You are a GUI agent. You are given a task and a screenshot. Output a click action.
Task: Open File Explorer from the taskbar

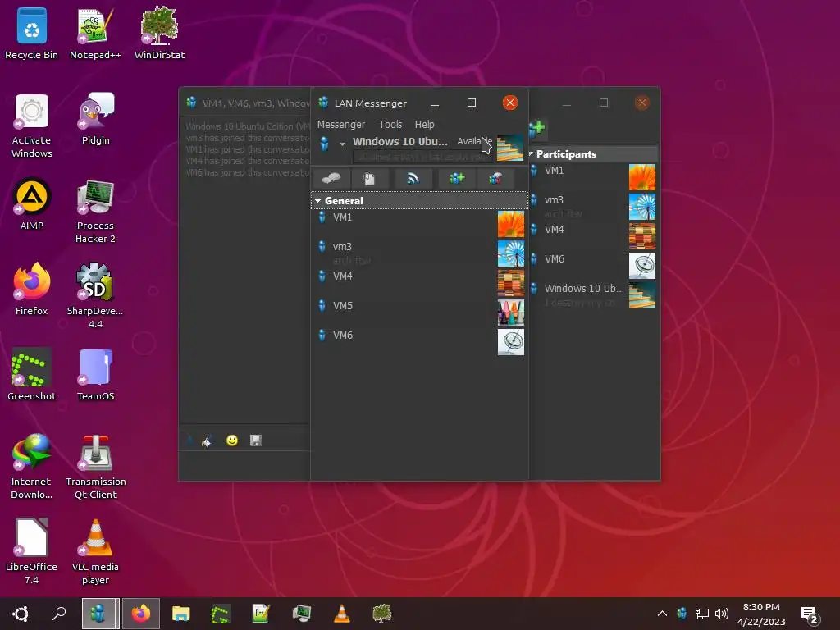[181, 614]
